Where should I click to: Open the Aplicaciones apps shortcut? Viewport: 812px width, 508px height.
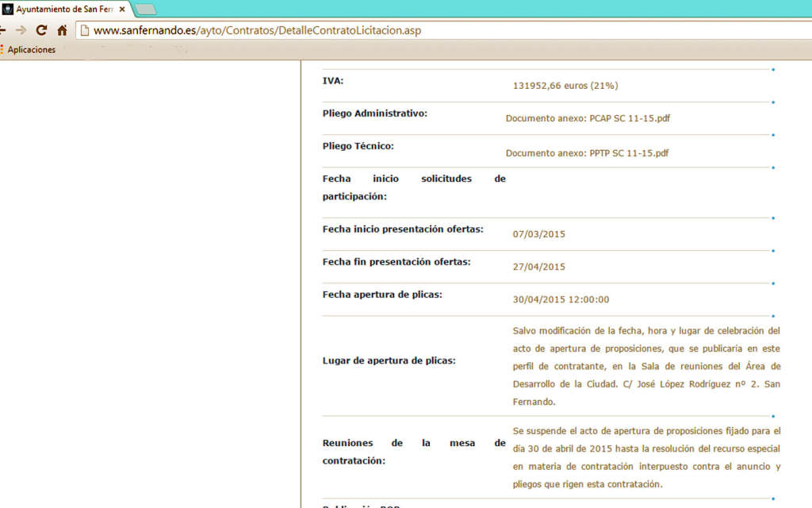coord(29,49)
